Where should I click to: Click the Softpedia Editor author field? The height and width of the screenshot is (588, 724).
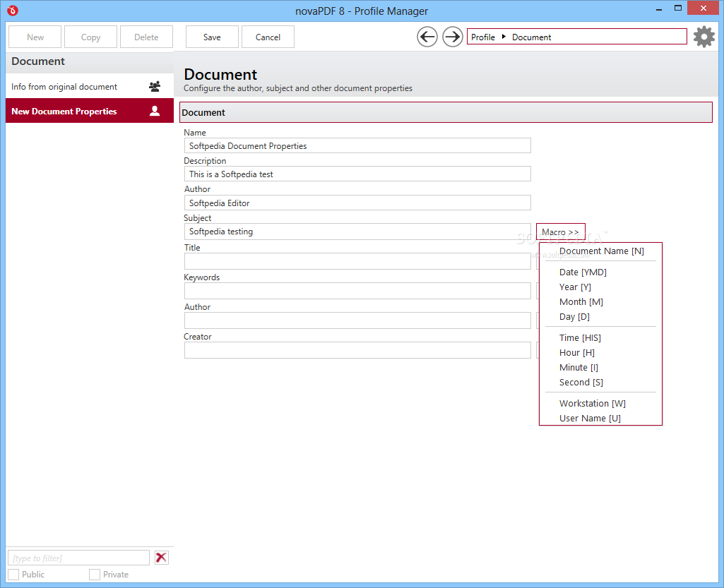pos(357,203)
